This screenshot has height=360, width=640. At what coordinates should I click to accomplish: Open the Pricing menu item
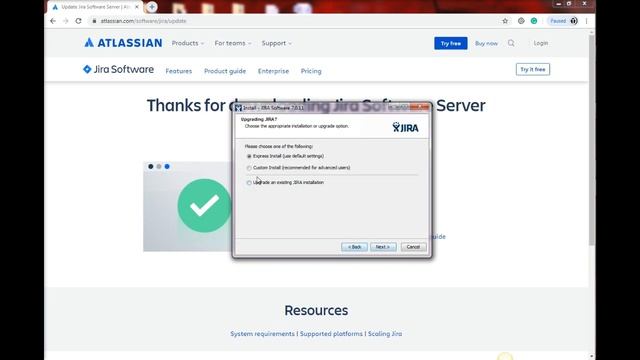point(311,71)
